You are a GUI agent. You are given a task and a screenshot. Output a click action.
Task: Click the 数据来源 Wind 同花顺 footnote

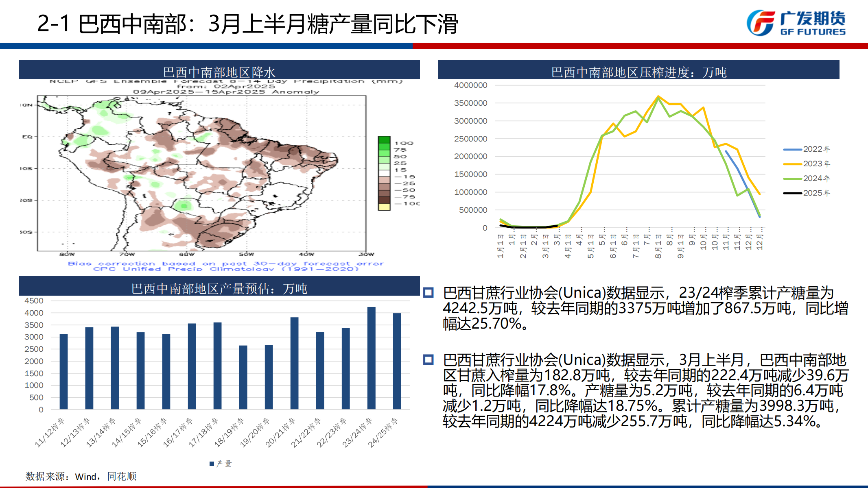(81, 476)
